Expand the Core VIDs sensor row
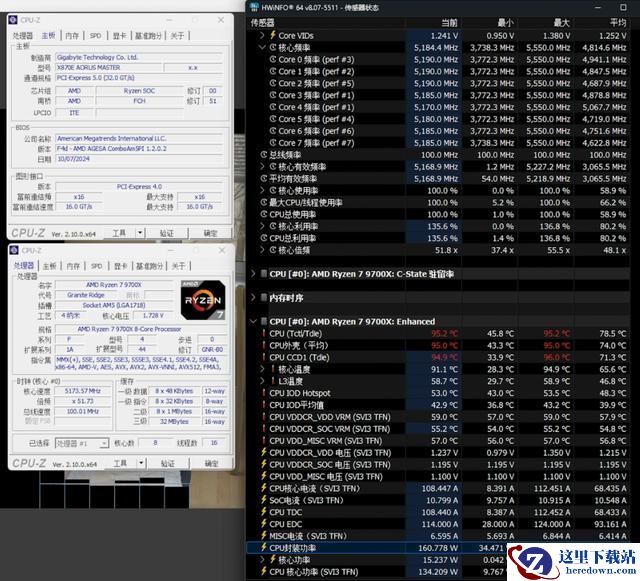 [x=262, y=36]
